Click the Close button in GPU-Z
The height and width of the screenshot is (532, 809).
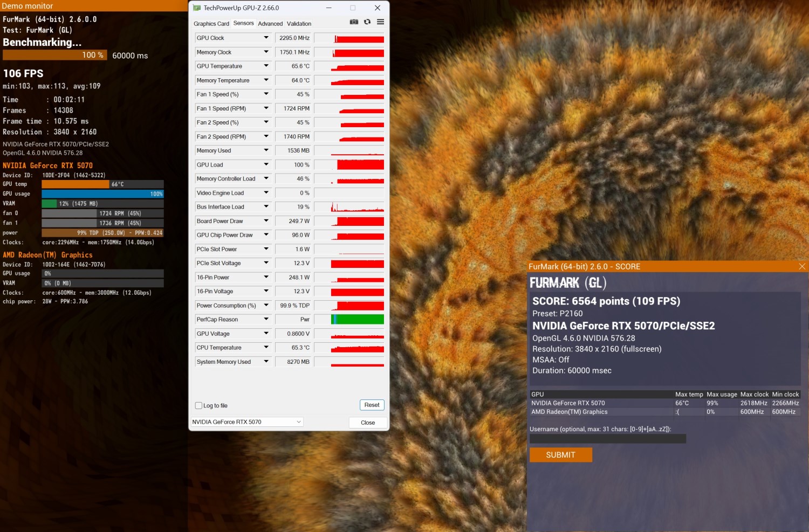(368, 423)
